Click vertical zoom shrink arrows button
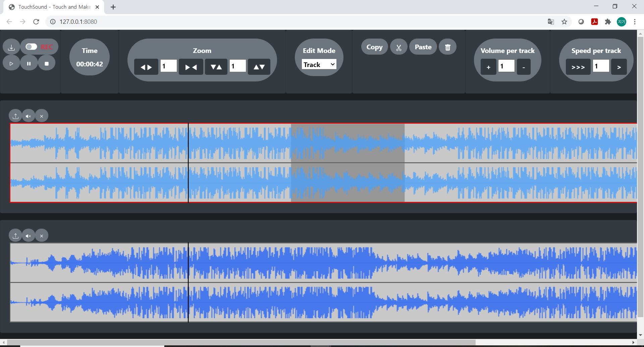644x347 pixels. (x=216, y=67)
